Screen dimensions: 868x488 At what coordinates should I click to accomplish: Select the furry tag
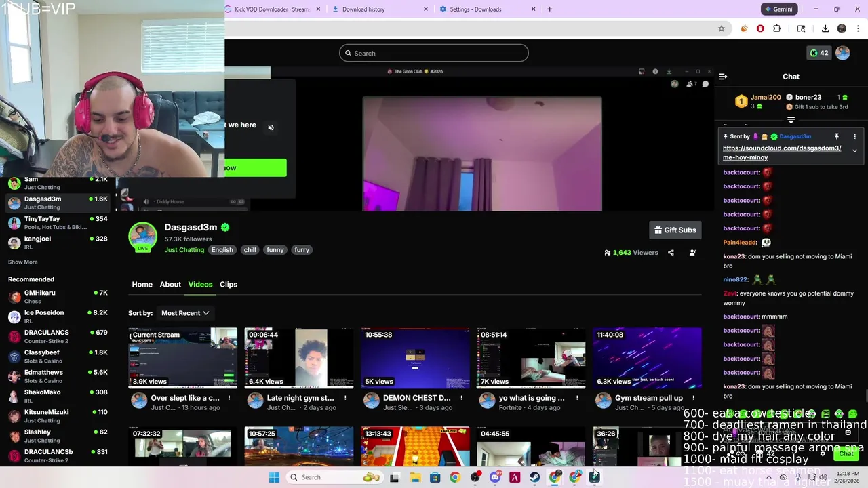[302, 250]
